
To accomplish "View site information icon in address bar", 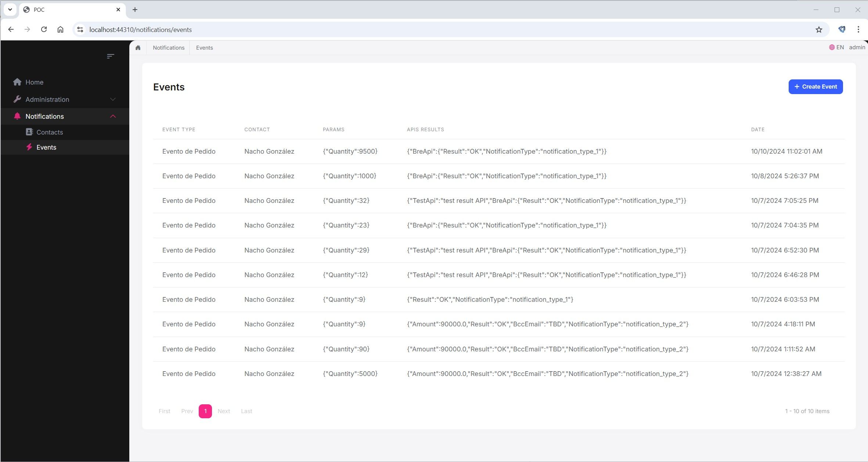I will 80,29.
